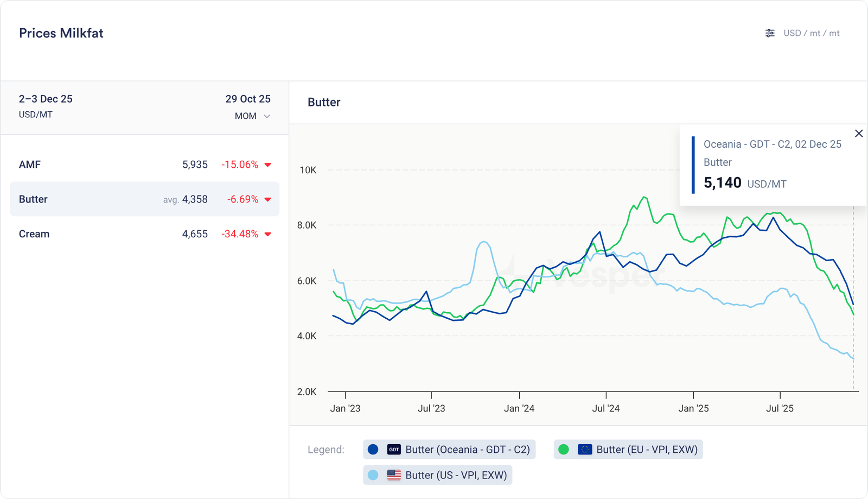
Task: Click the chevron next to MOM
Action: click(x=267, y=116)
